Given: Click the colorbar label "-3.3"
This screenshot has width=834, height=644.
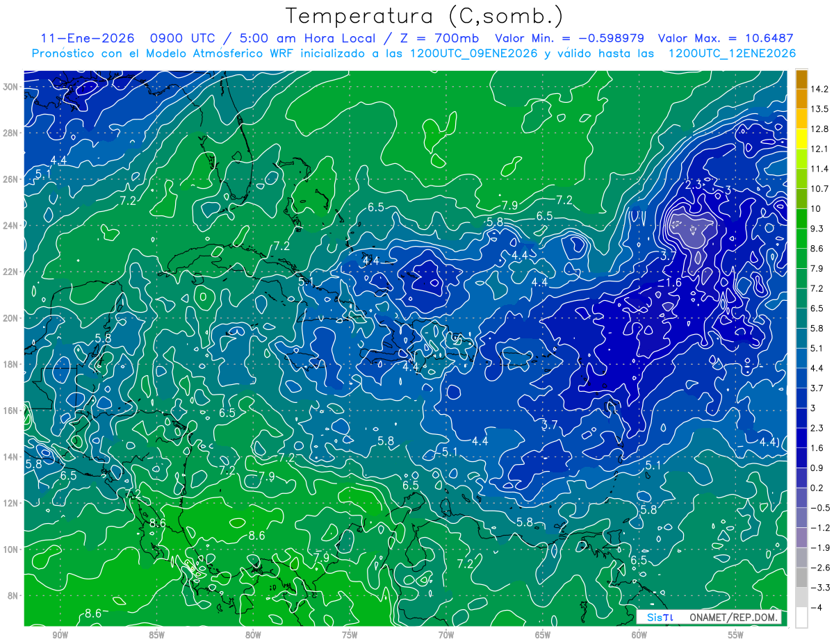Looking at the screenshot, I should click(819, 588).
